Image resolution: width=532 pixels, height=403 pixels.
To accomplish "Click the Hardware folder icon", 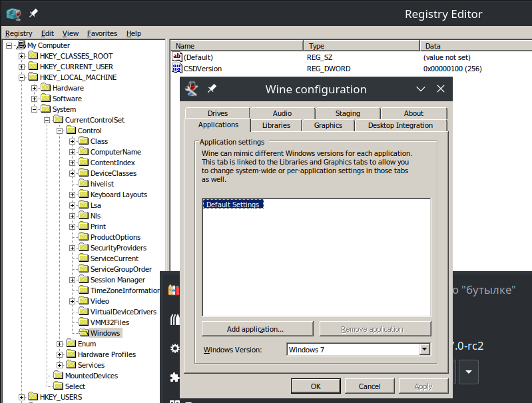I will pyautogui.click(x=45, y=87).
